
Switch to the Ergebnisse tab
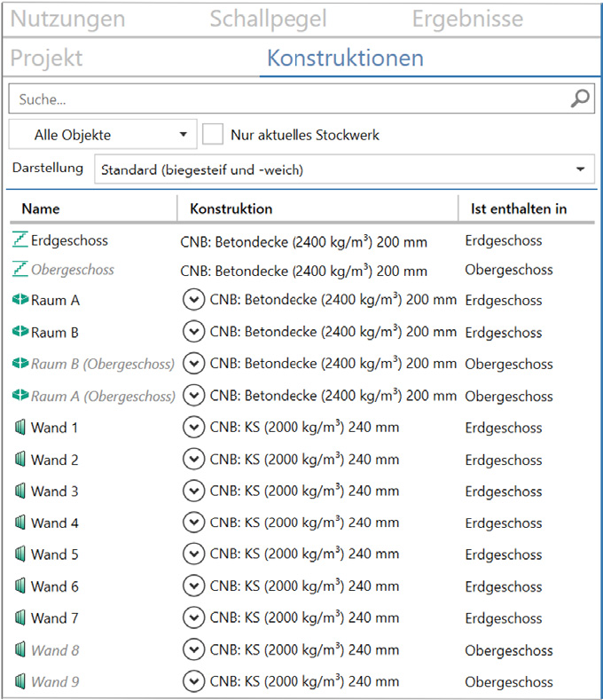click(467, 19)
